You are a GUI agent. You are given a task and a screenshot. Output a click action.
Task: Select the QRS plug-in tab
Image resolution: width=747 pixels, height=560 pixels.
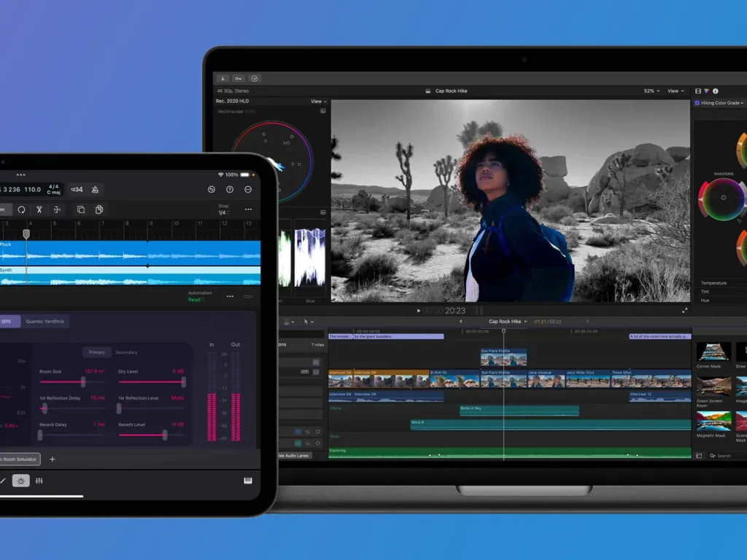[7, 322]
